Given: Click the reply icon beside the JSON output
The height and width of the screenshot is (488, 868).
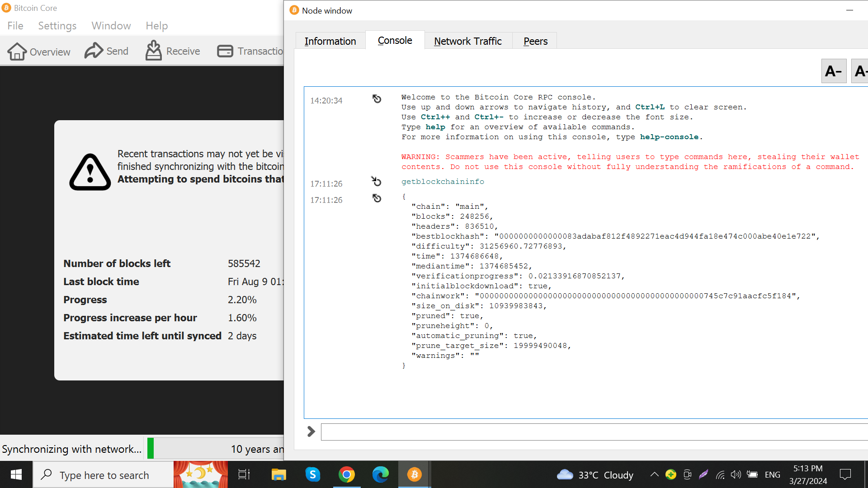Looking at the screenshot, I should pos(377,198).
